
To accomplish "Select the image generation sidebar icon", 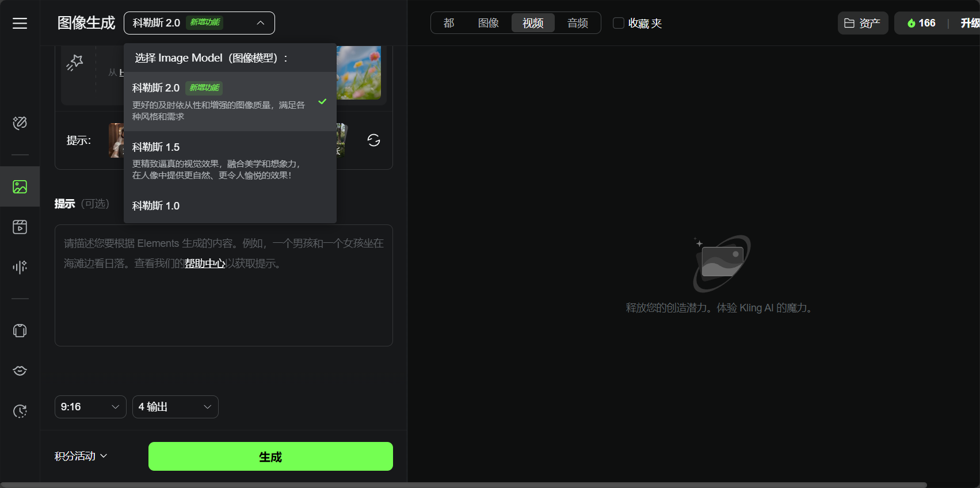I will [x=20, y=186].
